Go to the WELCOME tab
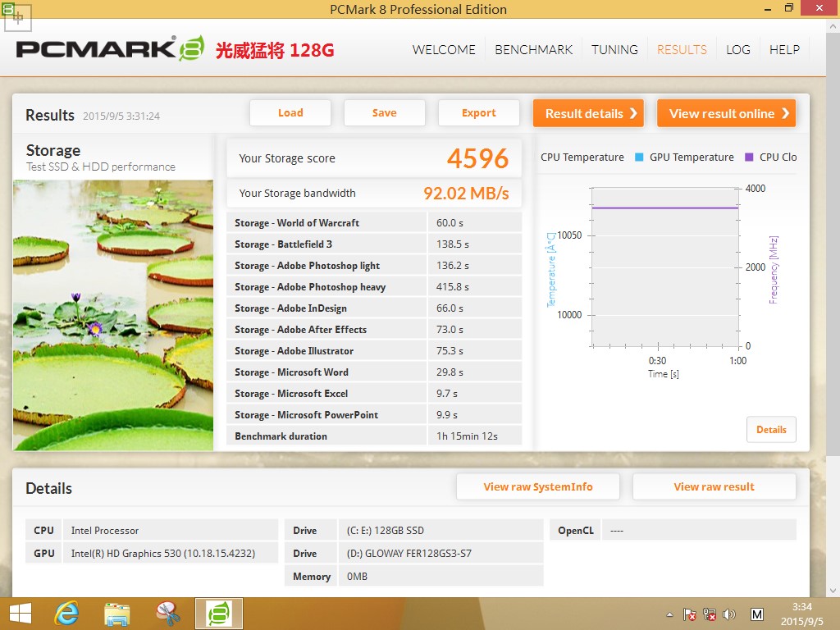Viewport: 840px width, 630px height. [444, 50]
